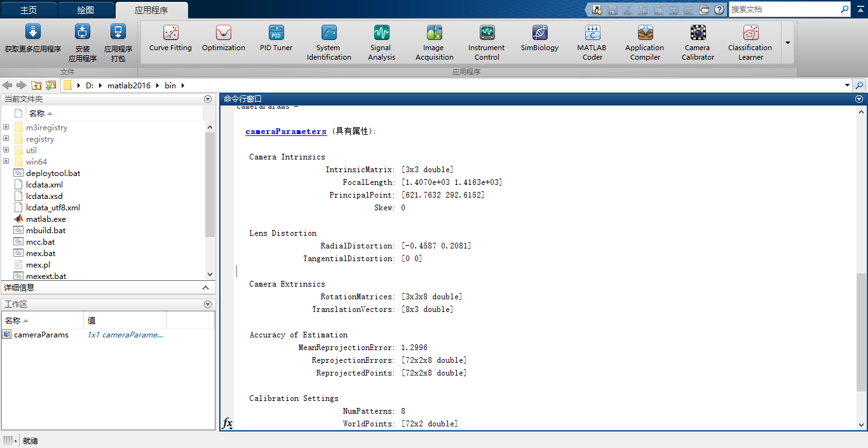
Task: Collapse the toolstrip with the top-right arrow
Action: coord(860,10)
